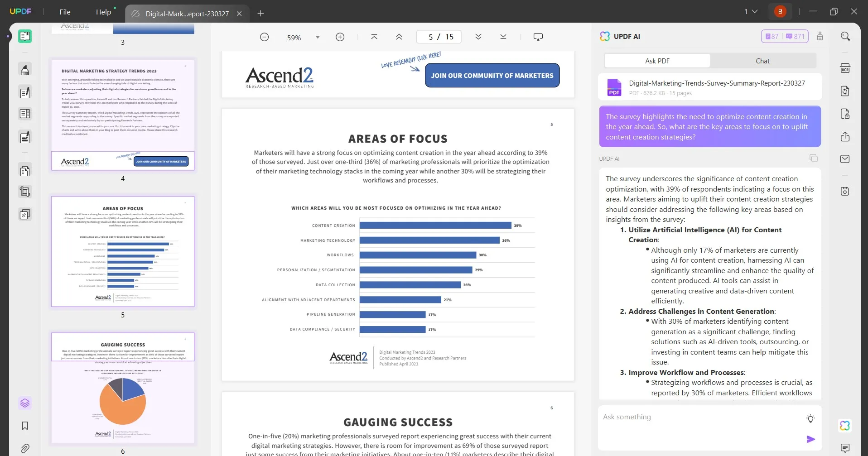Click the zoom in button
This screenshot has height=456, width=868.
[x=340, y=37]
